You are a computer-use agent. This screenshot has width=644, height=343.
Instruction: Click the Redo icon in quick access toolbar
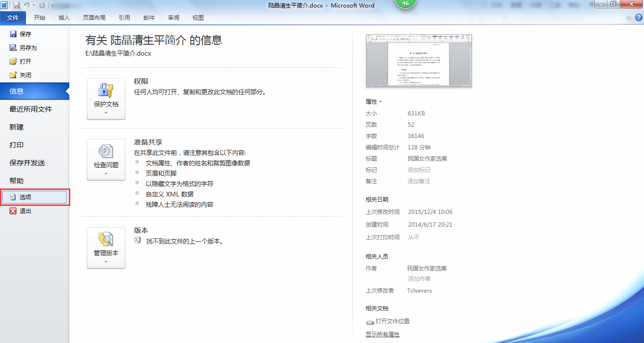coord(42,5)
